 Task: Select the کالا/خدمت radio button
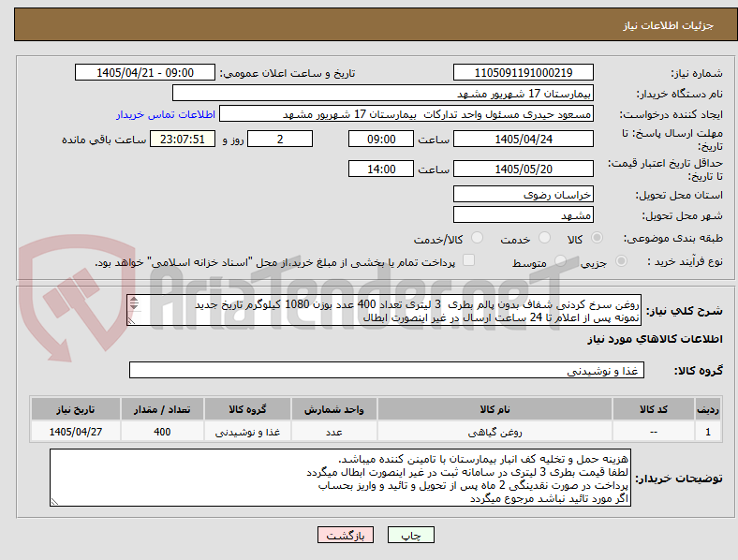tap(478, 238)
